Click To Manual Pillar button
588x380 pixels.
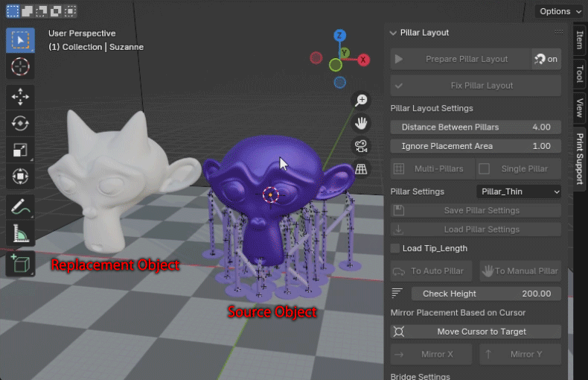click(x=520, y=271)
